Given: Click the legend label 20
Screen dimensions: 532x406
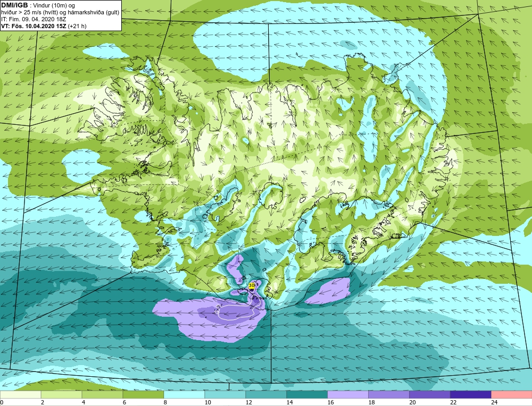Looking at the screenshot, I should click(412, 402).
